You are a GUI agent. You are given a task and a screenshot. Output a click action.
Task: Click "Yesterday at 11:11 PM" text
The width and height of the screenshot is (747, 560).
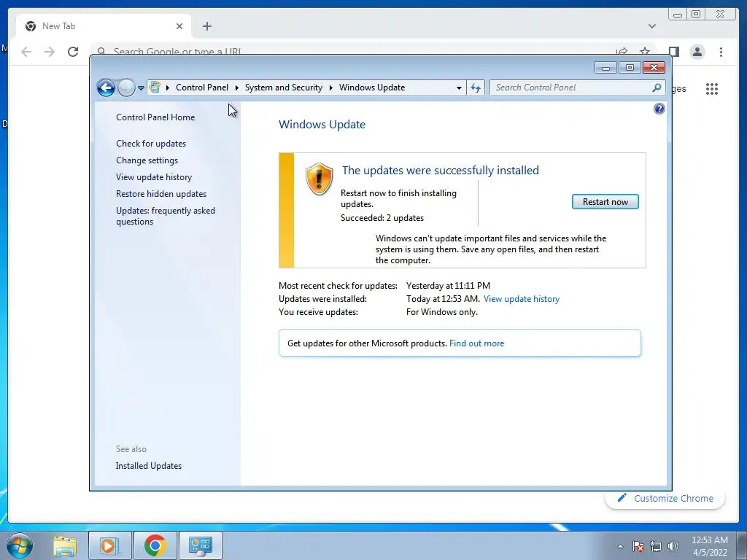click(x=448, y=286)
